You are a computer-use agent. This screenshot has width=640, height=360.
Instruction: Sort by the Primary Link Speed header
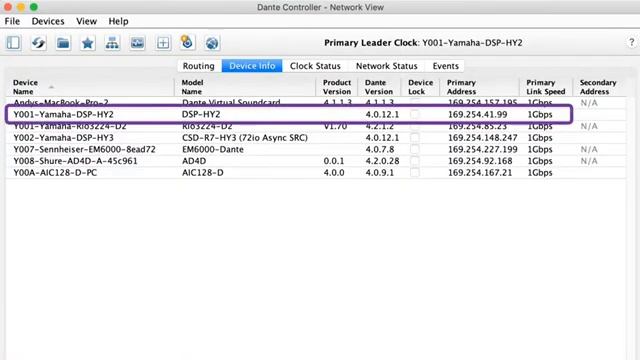click(546, 87)
